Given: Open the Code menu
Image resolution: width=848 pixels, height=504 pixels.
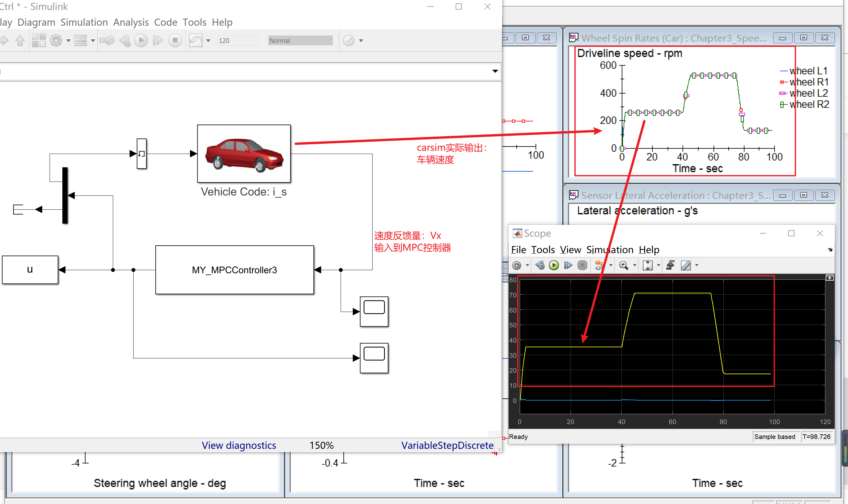Looking at the screenshot, I should coord(166,22).
